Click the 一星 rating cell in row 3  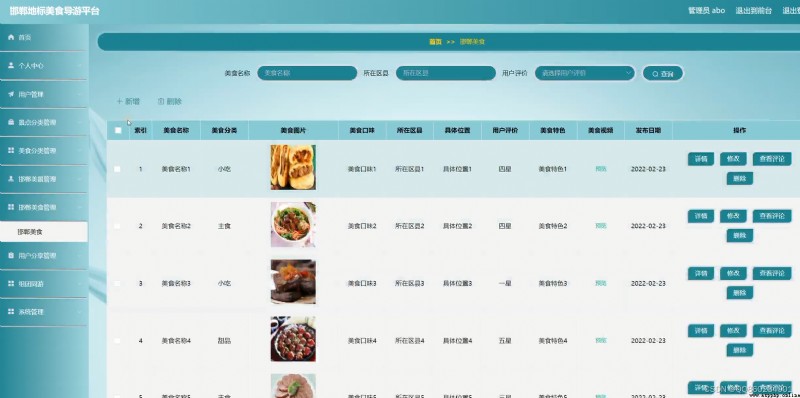click(505, 284)
